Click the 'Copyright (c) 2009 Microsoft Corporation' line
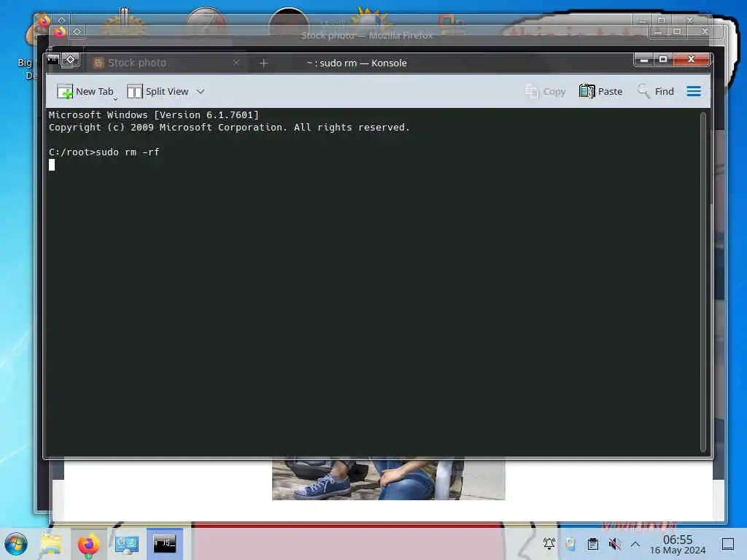 pyautogui.click(x=229, y=127)
